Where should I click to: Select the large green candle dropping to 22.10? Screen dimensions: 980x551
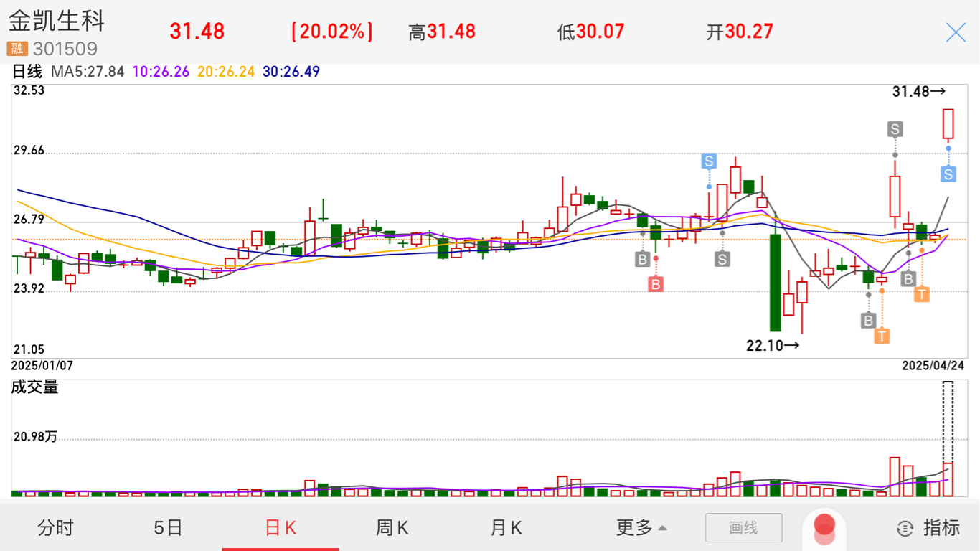[775, 283]
